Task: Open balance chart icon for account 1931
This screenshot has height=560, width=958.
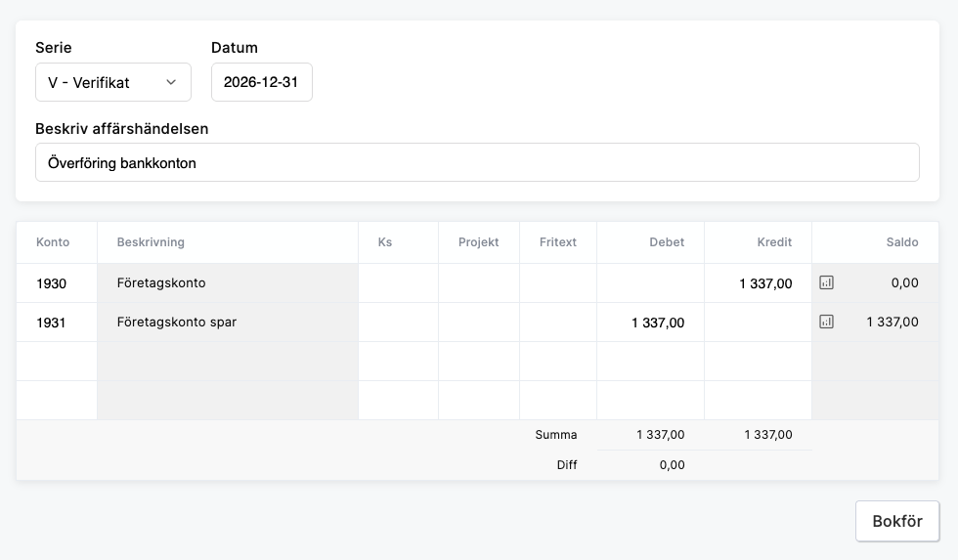Action: coord(826,322)
